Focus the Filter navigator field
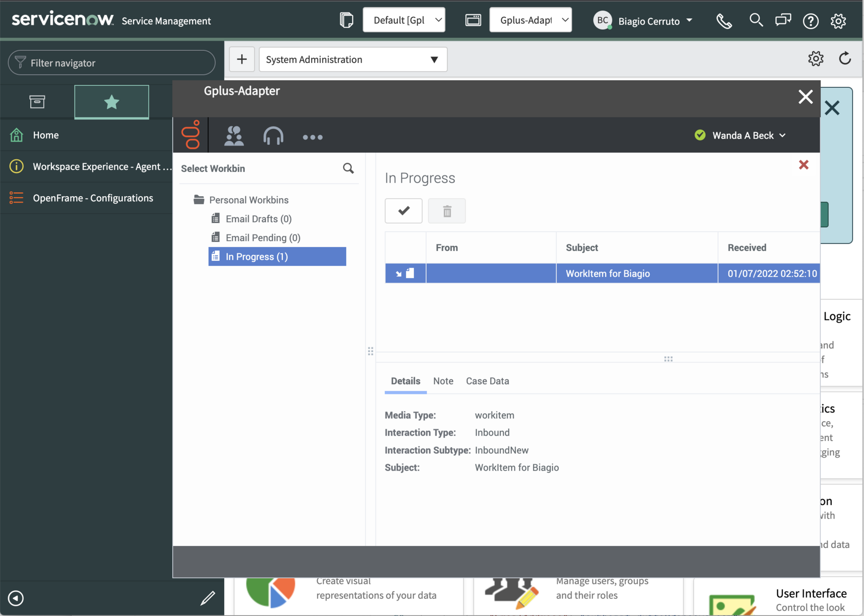The width and height of the screenshot is (864, 616). [111, 63]
